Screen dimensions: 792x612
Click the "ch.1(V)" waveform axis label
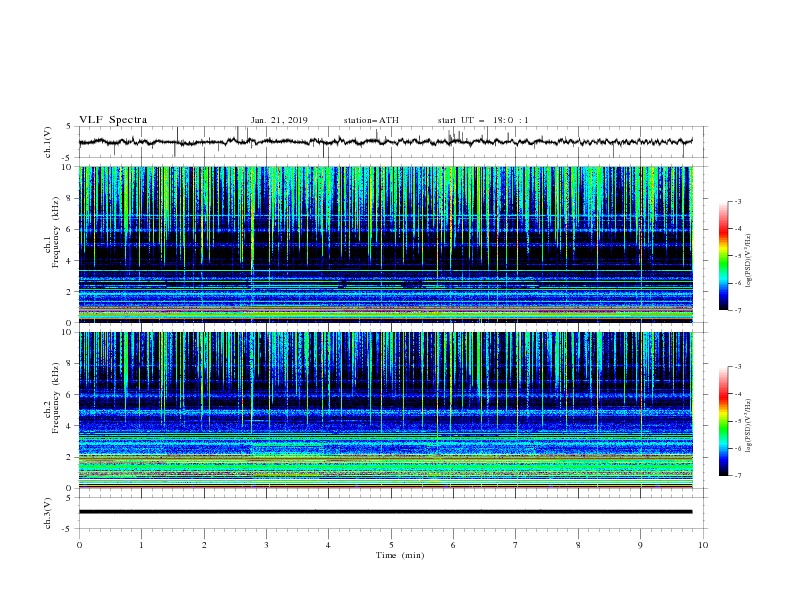[x=48, y=142]
